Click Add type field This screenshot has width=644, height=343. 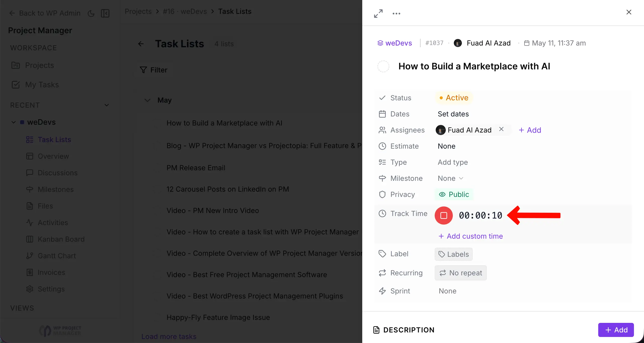click(453, 162)
